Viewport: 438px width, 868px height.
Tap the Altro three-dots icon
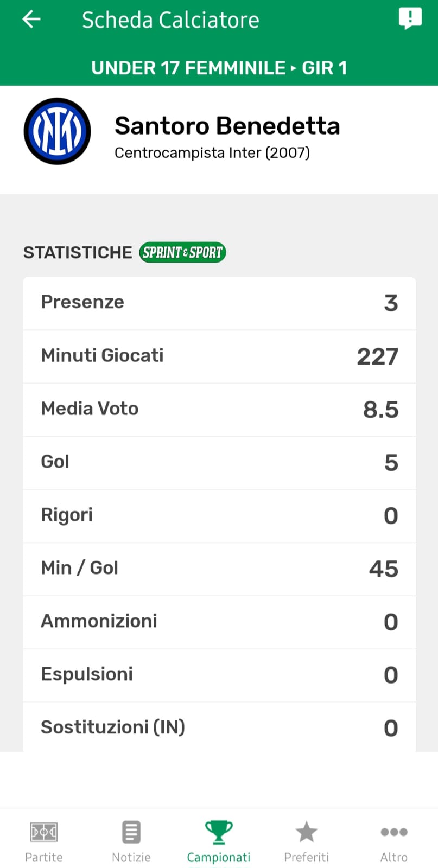[393, 832]
